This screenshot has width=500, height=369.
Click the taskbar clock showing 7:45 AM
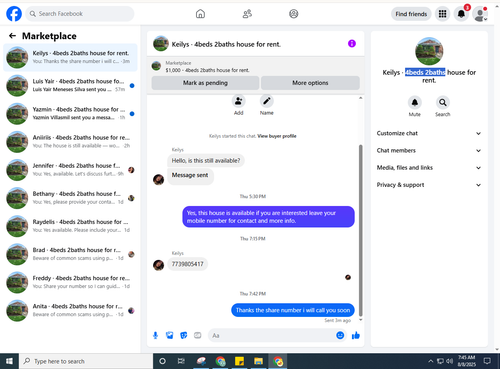pyautogui.click(x=466, y=361)
